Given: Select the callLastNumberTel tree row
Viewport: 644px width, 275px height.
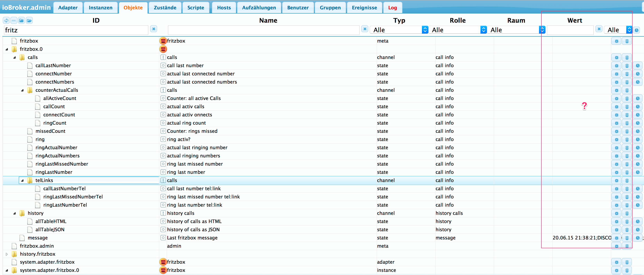Looking at the screenshot, I should click(64, 189).
